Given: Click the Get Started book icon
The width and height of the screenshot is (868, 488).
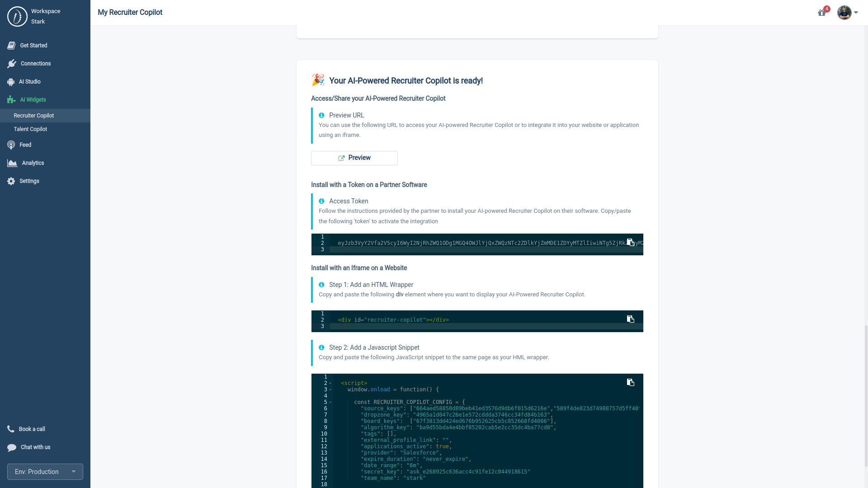Looking at the screenshot, I should [10, 45].
